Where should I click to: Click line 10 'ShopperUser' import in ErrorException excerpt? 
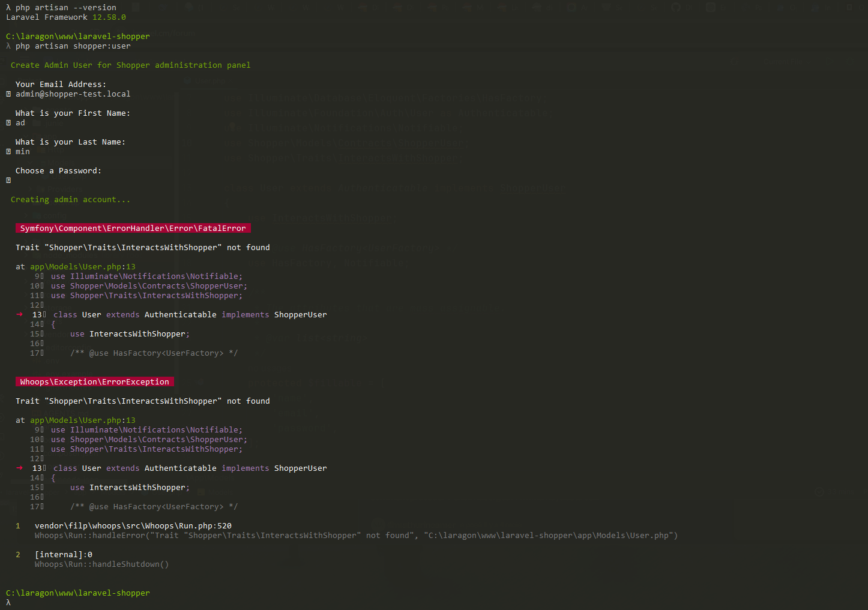[x=149, y=440]
